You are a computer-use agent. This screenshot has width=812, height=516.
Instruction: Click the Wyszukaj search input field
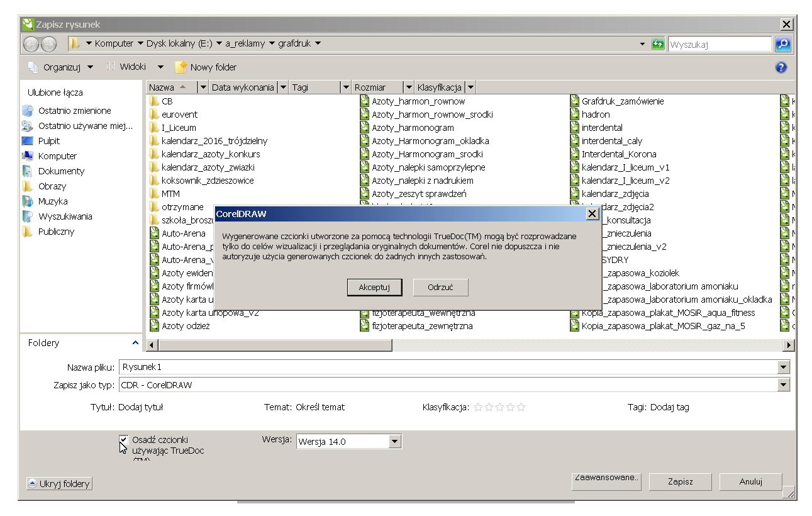(x=719, y=45)
